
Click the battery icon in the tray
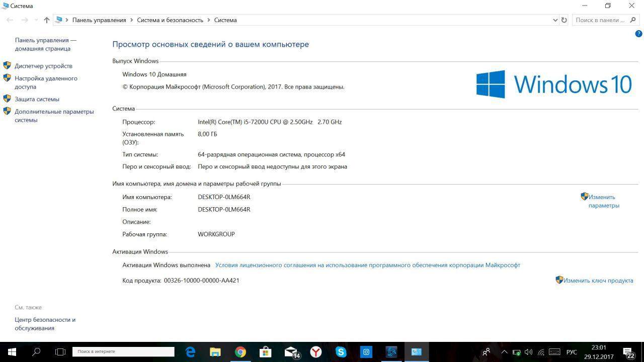coord(516,352)
